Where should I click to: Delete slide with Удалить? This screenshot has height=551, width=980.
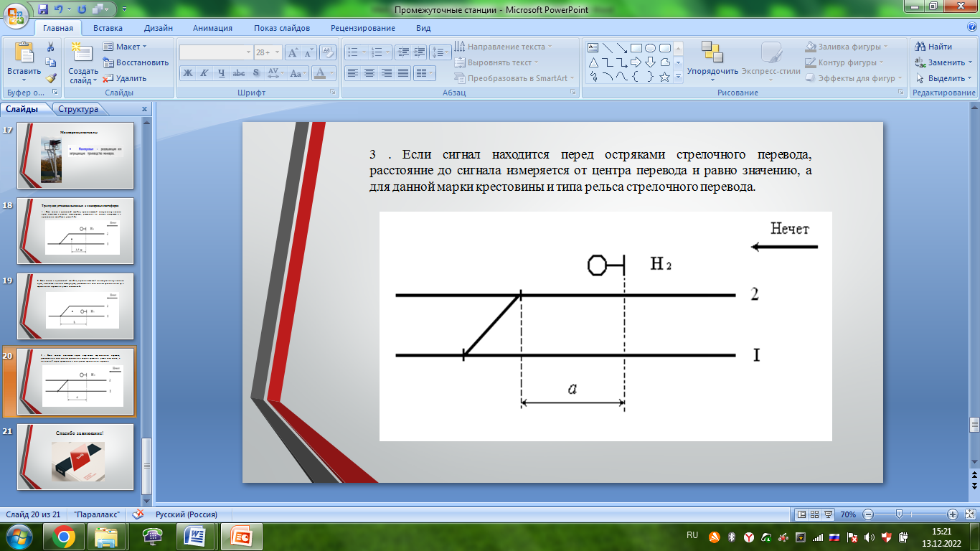125,78
